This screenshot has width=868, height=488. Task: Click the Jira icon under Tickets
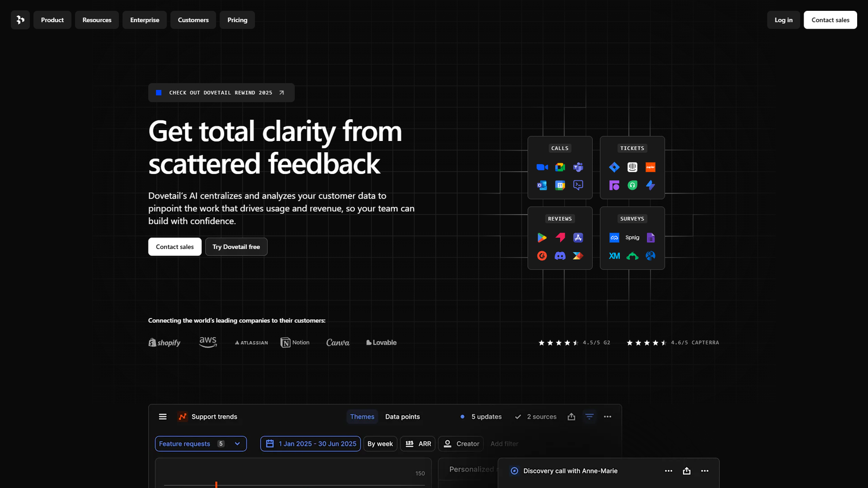click(x=614, y=167)
